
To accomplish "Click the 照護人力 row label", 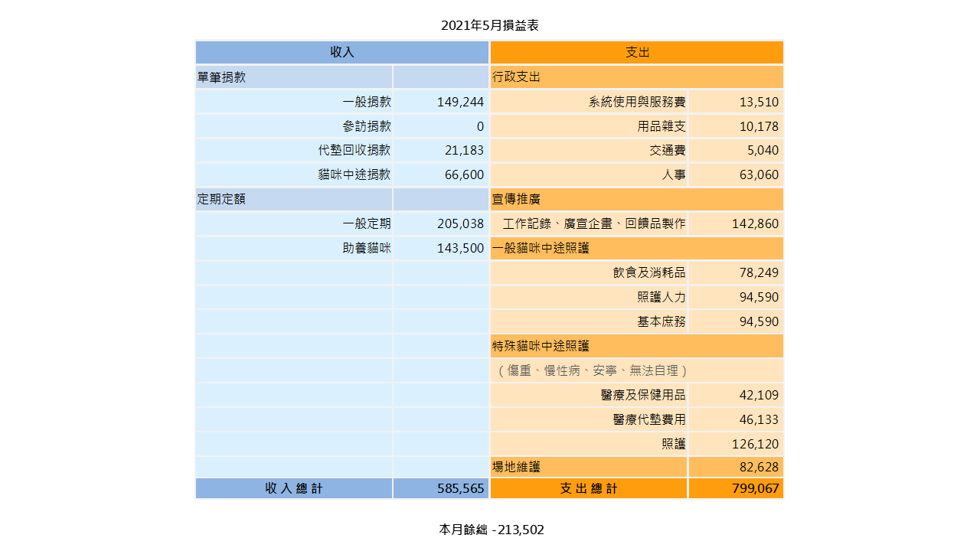I will [661, 297].
